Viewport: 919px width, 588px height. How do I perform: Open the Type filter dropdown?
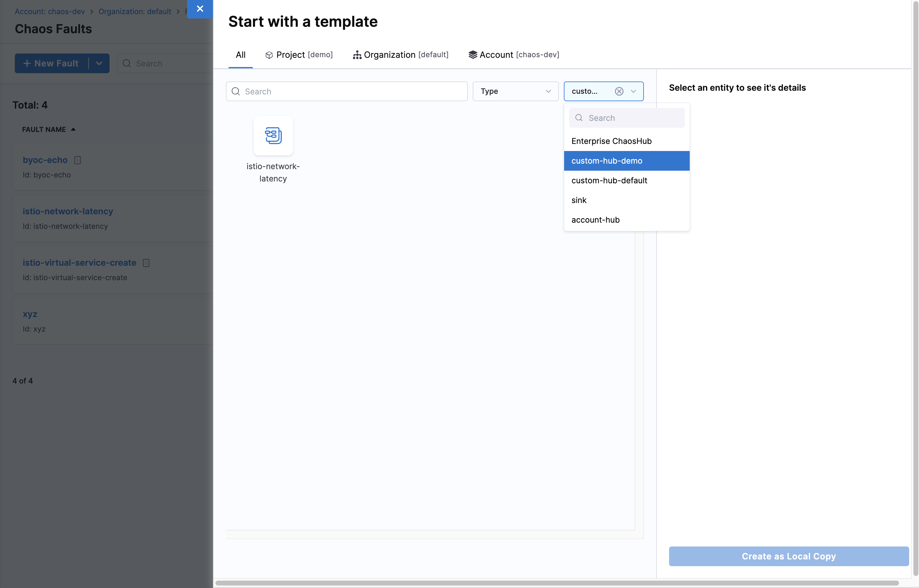point(515,91)
